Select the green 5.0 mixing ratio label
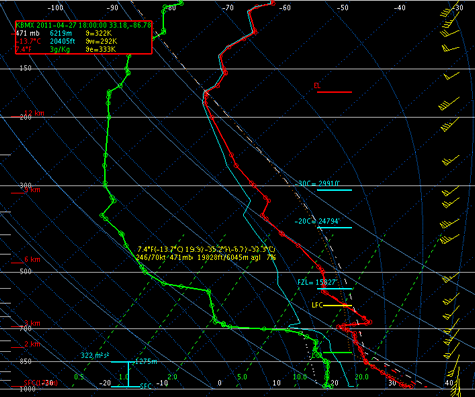This screenshot has width=475, height=397. pos(242,377)
